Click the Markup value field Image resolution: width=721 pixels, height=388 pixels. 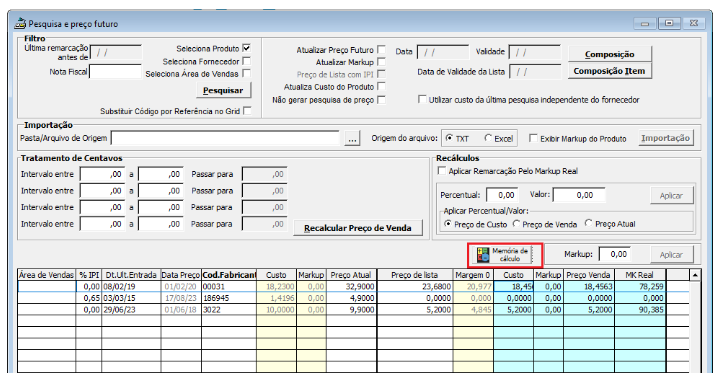pyautogui.click(x=614, y=254)
